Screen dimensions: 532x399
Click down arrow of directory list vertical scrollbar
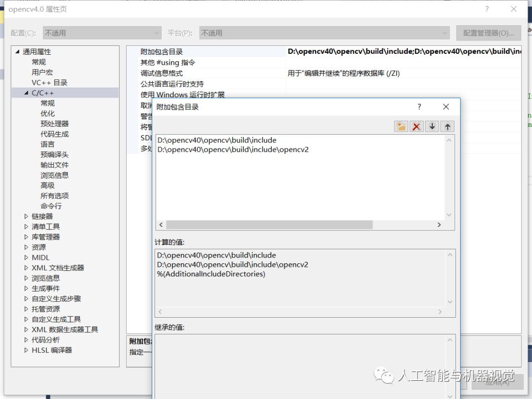click(x=449, y=215)
